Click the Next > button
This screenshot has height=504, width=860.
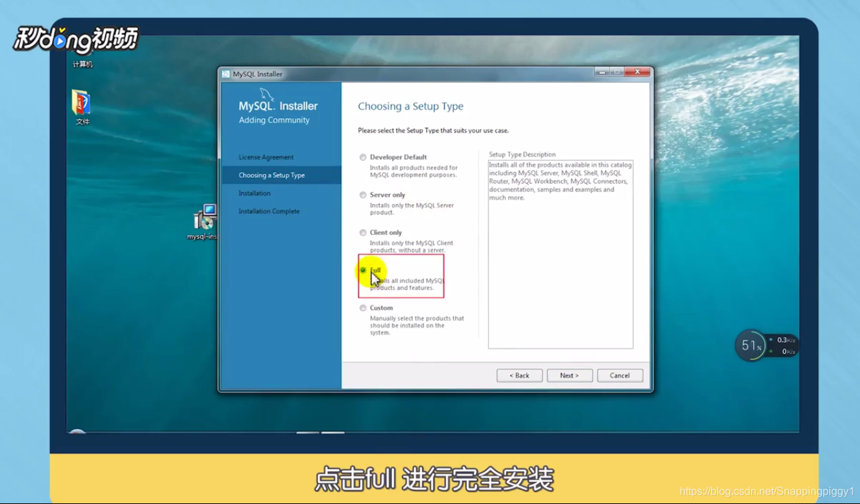(x=570, y=376)
